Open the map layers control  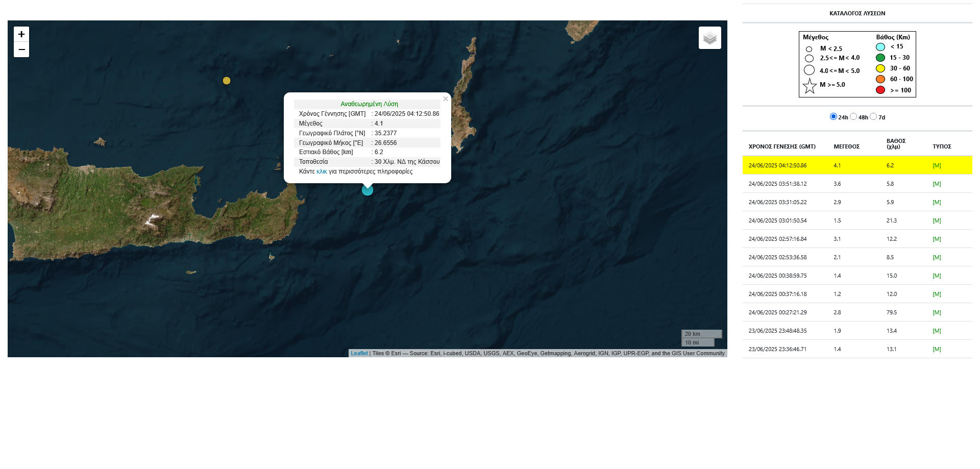click(709, 38)
